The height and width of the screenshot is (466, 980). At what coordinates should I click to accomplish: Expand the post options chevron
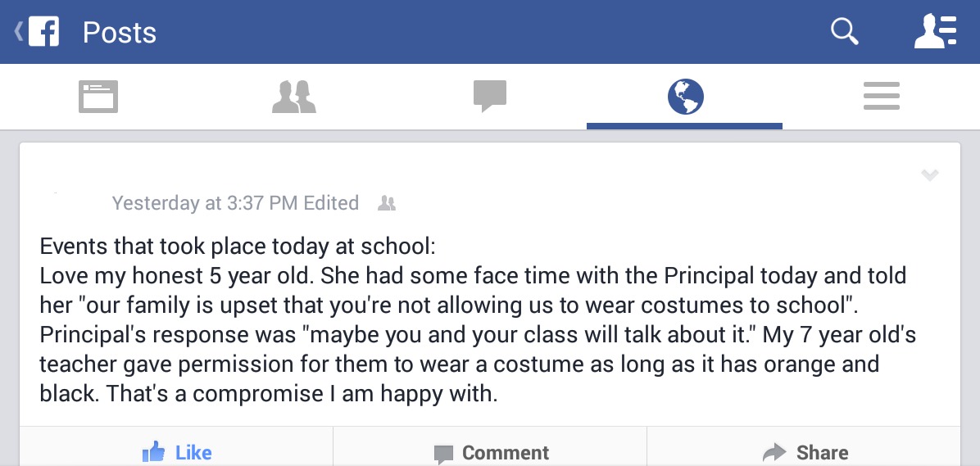(929, 174)
